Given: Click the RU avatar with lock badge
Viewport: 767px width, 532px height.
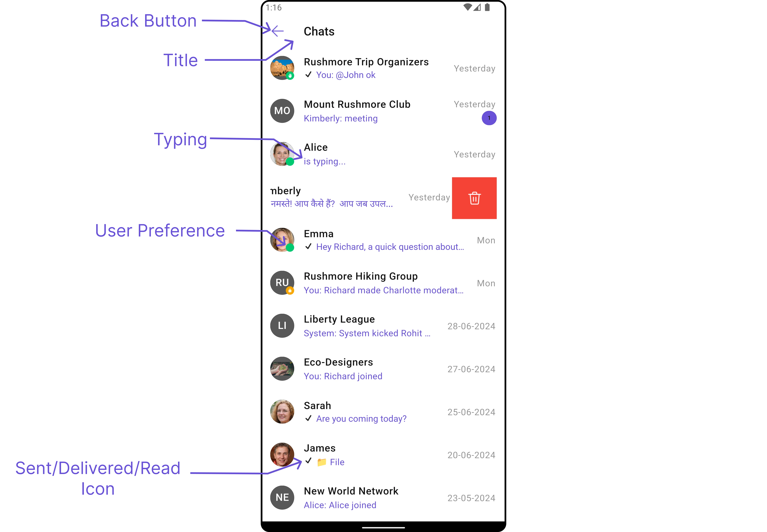Looking at the screenshot, I should click(282, 283).
